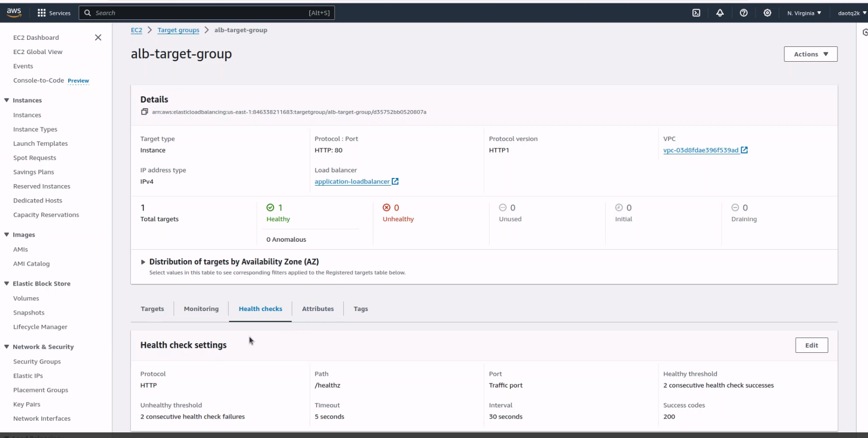
Task: Edit the health check settings
Action: pyautogui.click(x=811, y=345)
